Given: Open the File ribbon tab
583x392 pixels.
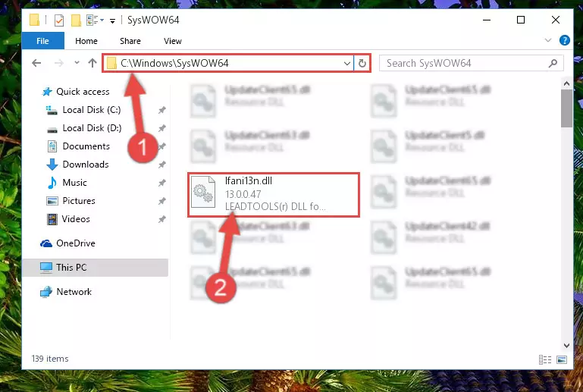Looking at the screenshot, I should coord(42,41).
